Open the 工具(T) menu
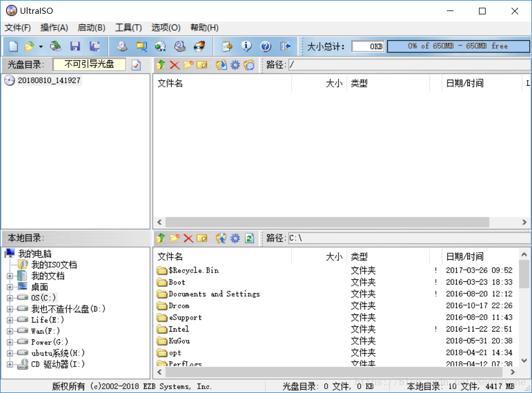Image resolution: width=532 pixels, height=393 pixels. pos(128,28)
